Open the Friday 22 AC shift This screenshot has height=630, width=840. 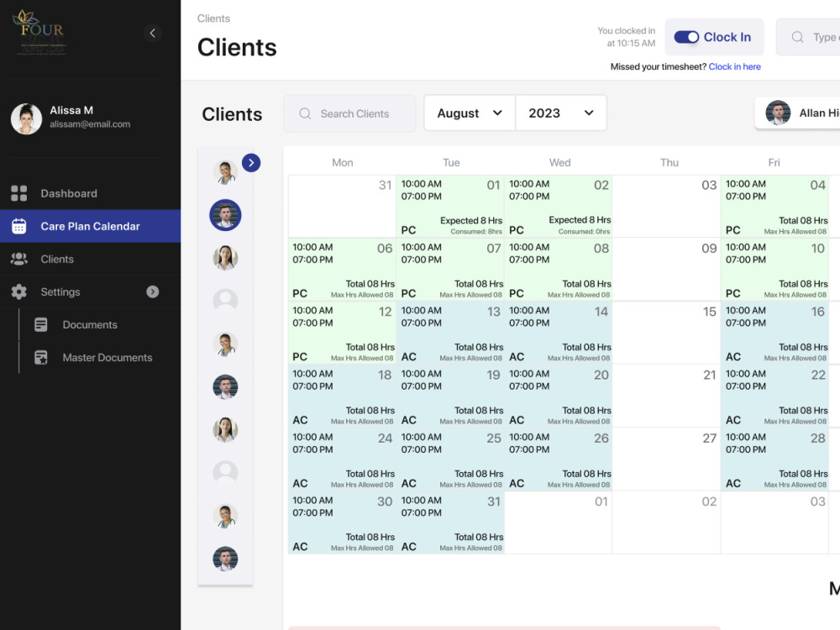point(774,396)
